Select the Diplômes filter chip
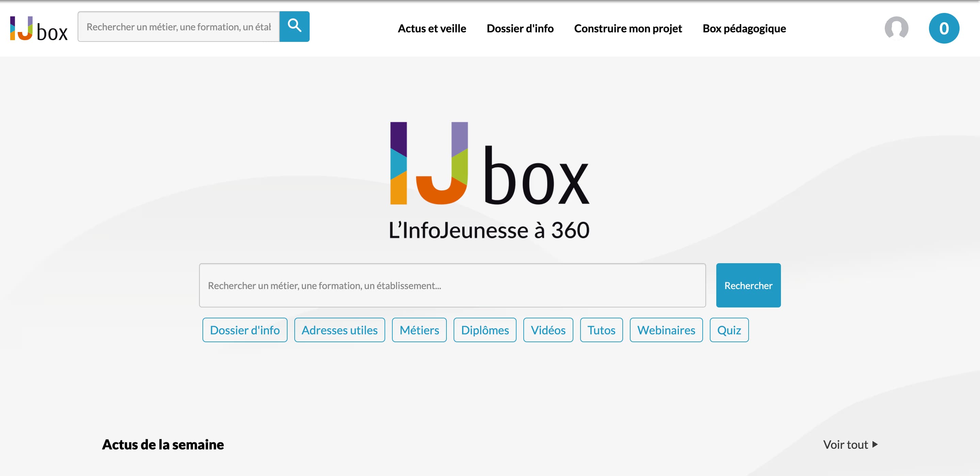This screenshot has height=476, width=980. [x=485, y=330]
